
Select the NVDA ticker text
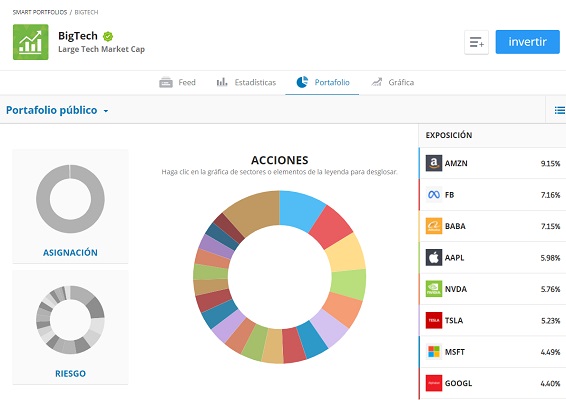[456, 289]
